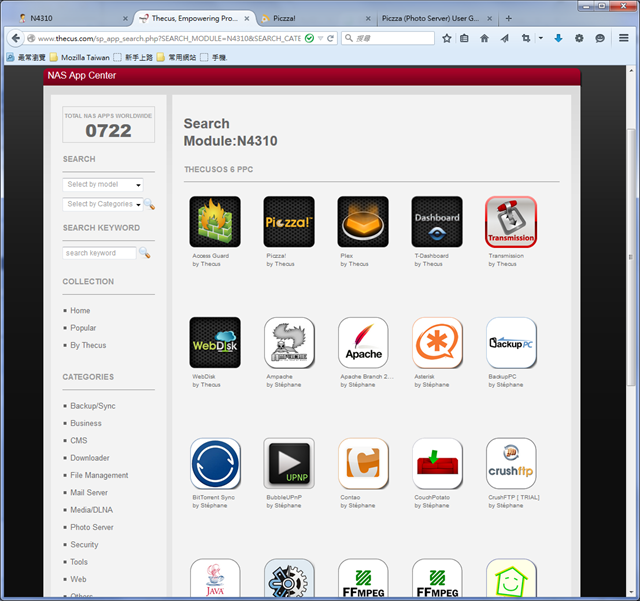Click the magnifier next to Select by Categories
This screenshot has width=640, height=601.
click(149, 204)
